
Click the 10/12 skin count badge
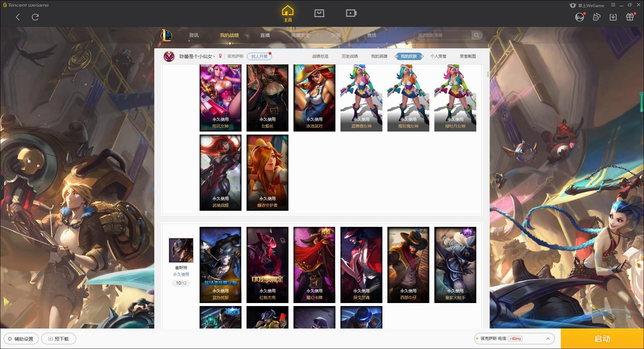181,283
